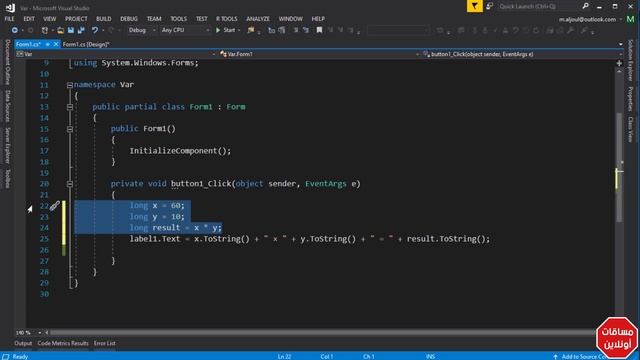
Task: Open the EDIT menu
Action: click(29, 19)
